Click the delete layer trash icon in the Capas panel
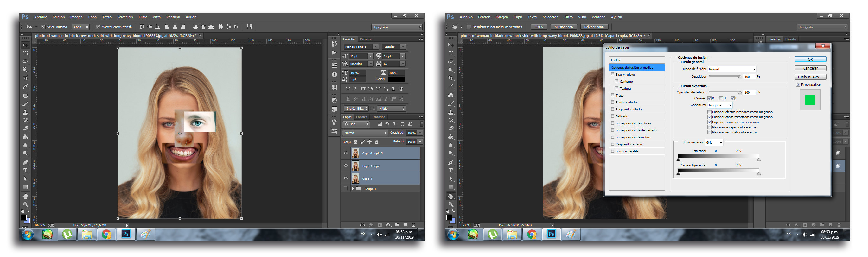Screen dimensions: 868x257 (x=413, y=225)
